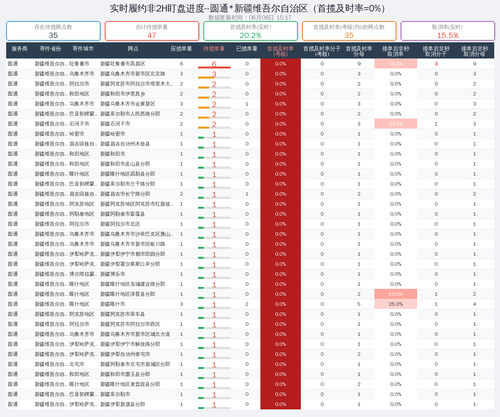
Task: Select the 新疆昌吉市长宁路分部 site cell
Action: tap(125, 194)
